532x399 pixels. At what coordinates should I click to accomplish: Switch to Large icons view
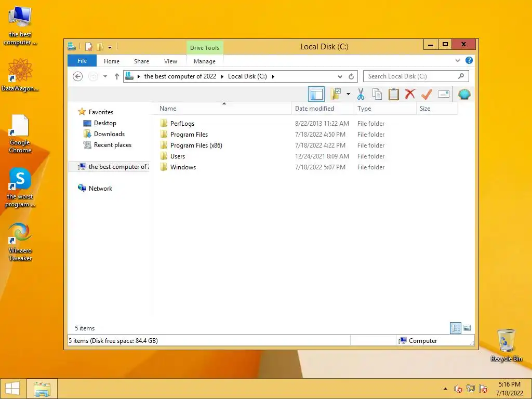[467, 328]
